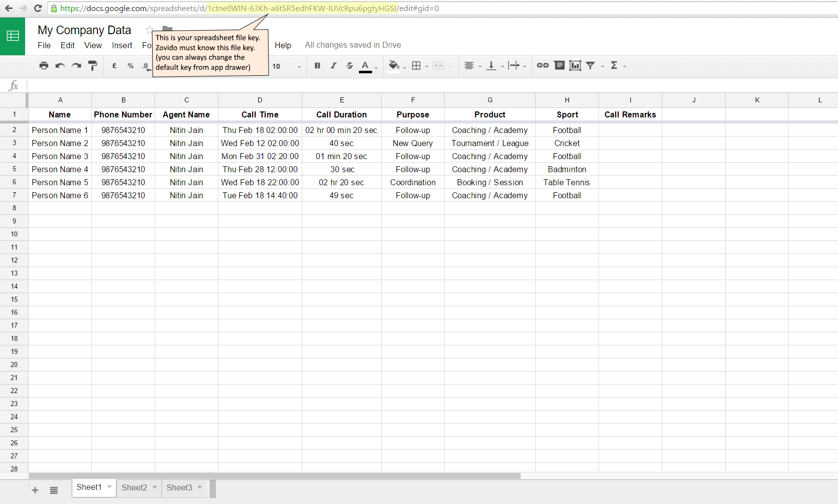
Task: Toggle bold formatting
Action: point(317,66)
